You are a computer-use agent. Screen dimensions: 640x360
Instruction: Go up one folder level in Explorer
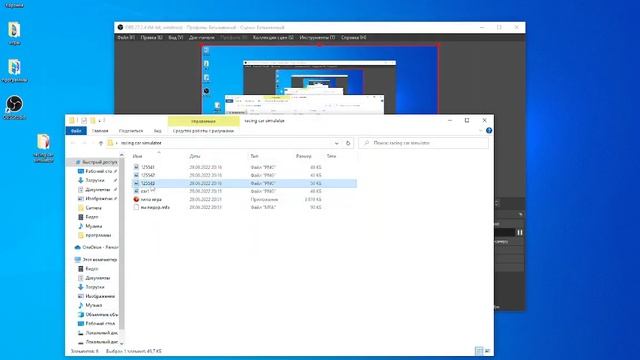pyautogui.click(x=101, y=143)
